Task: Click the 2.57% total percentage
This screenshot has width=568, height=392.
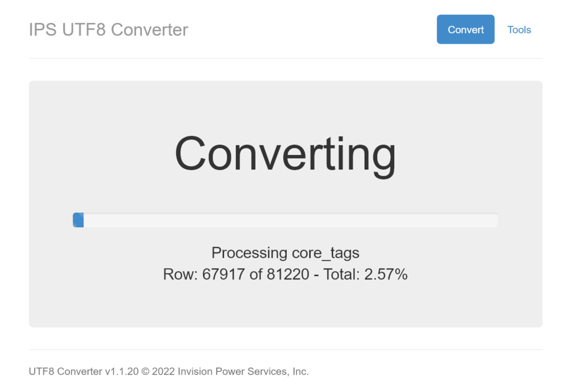Action: [x=386, y=274]
